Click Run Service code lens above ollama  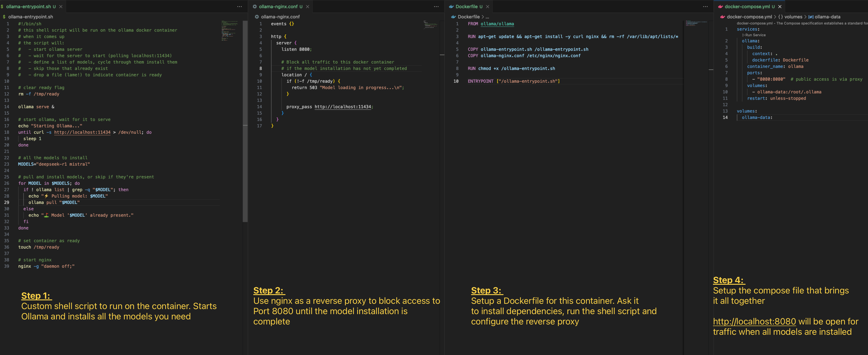[755, 35]
